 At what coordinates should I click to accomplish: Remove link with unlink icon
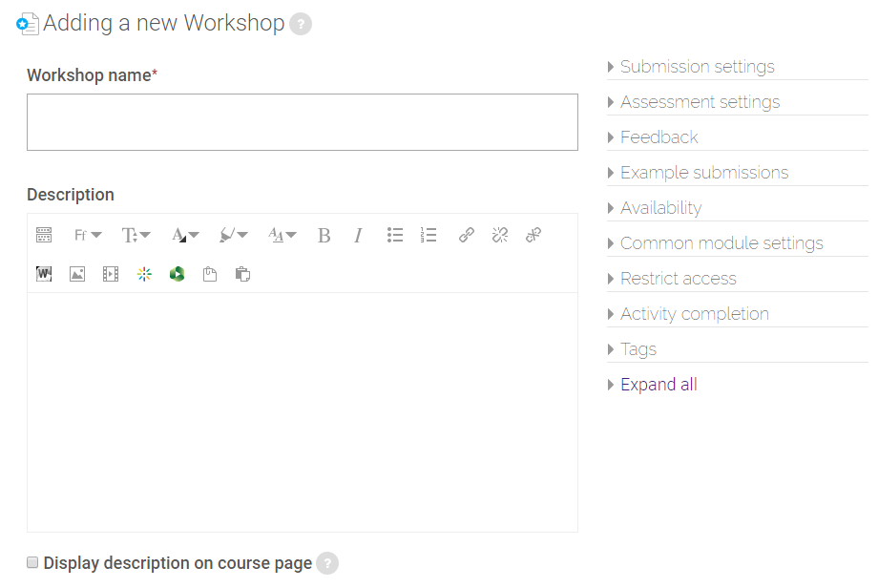(x=500, y=235)
